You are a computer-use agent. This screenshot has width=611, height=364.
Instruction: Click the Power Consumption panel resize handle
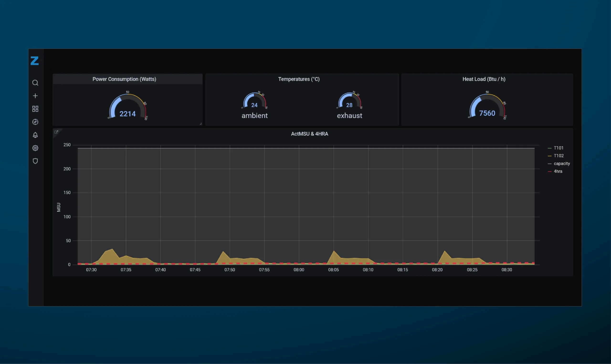[200, 124]
